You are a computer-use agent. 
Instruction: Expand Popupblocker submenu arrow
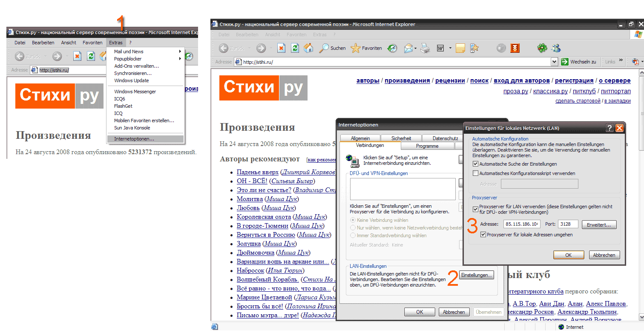coord(180,59)
